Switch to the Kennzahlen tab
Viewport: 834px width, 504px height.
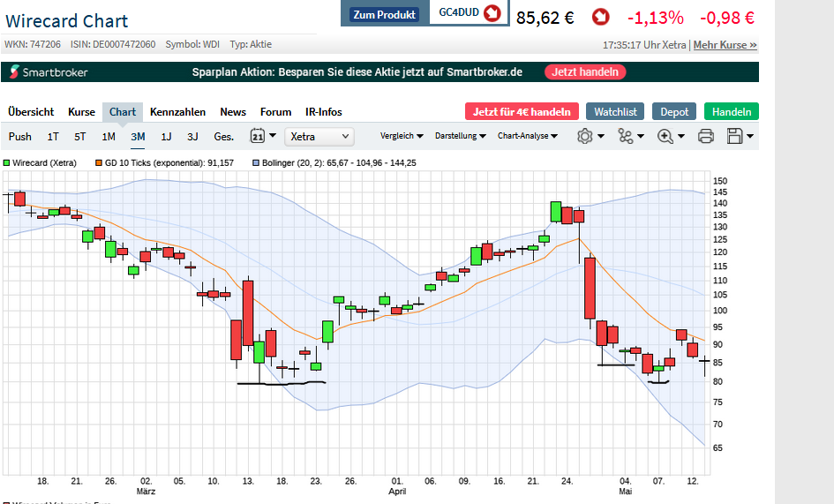tap(177, 112)
